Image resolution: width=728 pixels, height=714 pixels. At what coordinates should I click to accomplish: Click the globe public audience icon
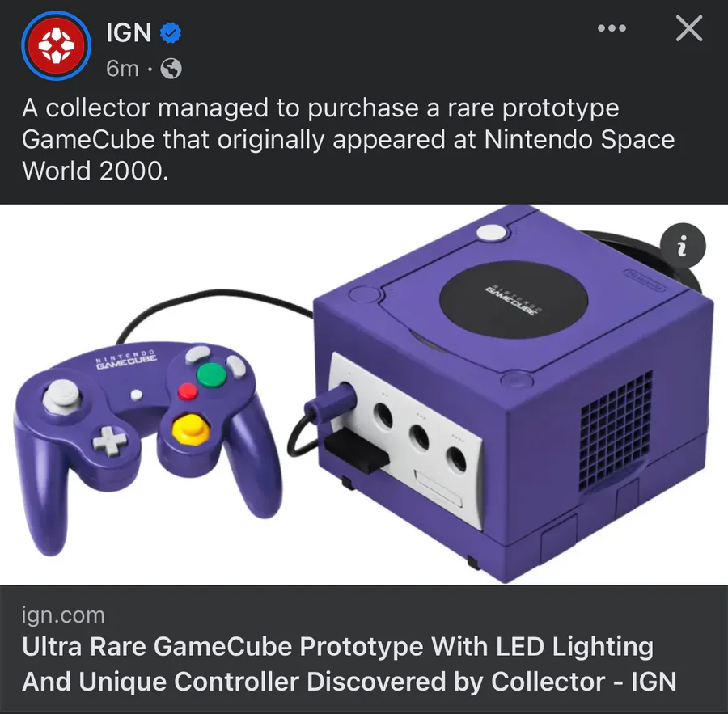(171, 69)
